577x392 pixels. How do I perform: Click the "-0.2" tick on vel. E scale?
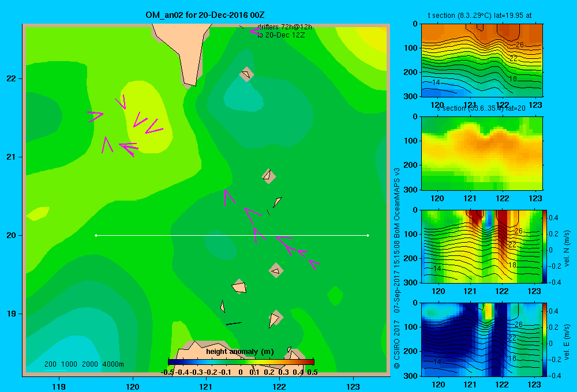tap(554, 360)
